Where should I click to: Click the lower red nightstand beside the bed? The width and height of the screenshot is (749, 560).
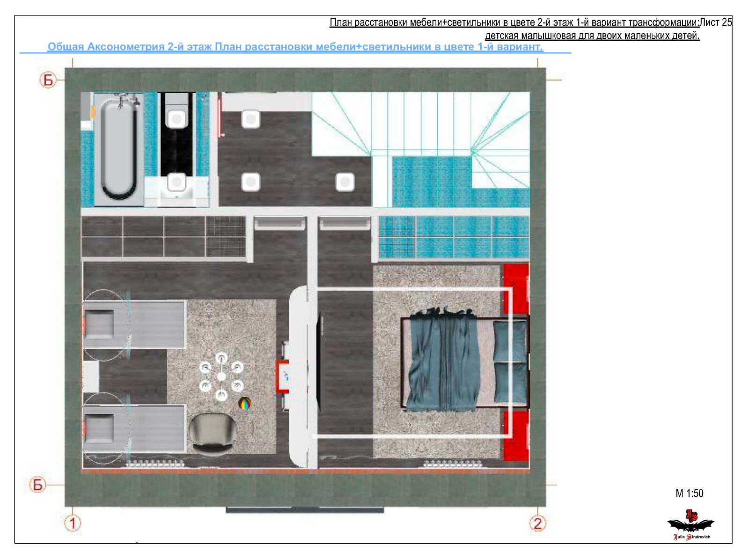coord(515,435)
